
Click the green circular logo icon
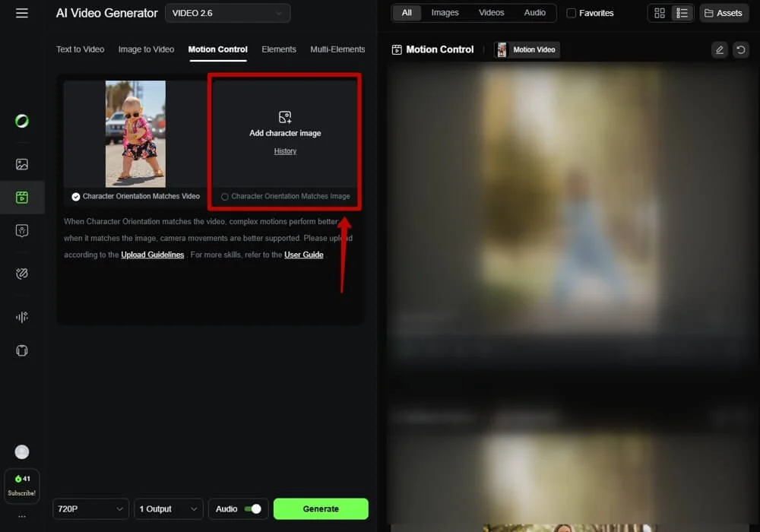click(x=22, y=121)
